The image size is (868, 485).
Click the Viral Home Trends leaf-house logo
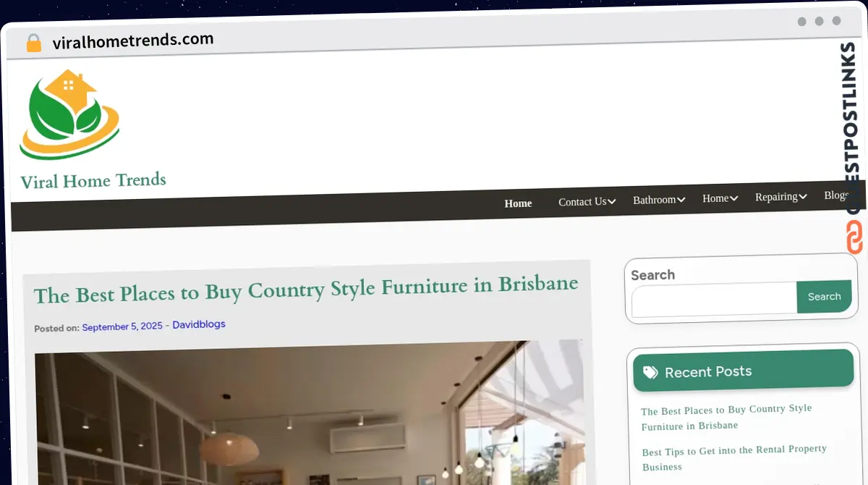tap(69, 114)
